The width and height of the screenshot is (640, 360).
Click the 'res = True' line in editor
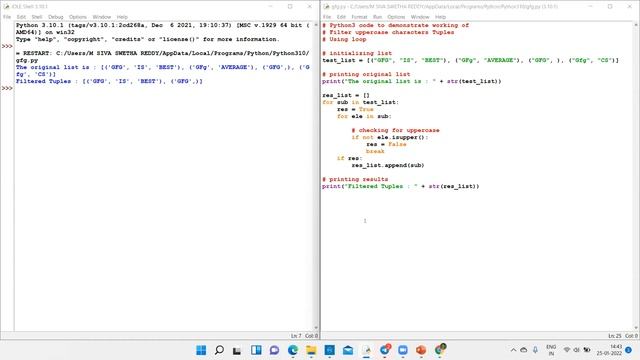355,109
